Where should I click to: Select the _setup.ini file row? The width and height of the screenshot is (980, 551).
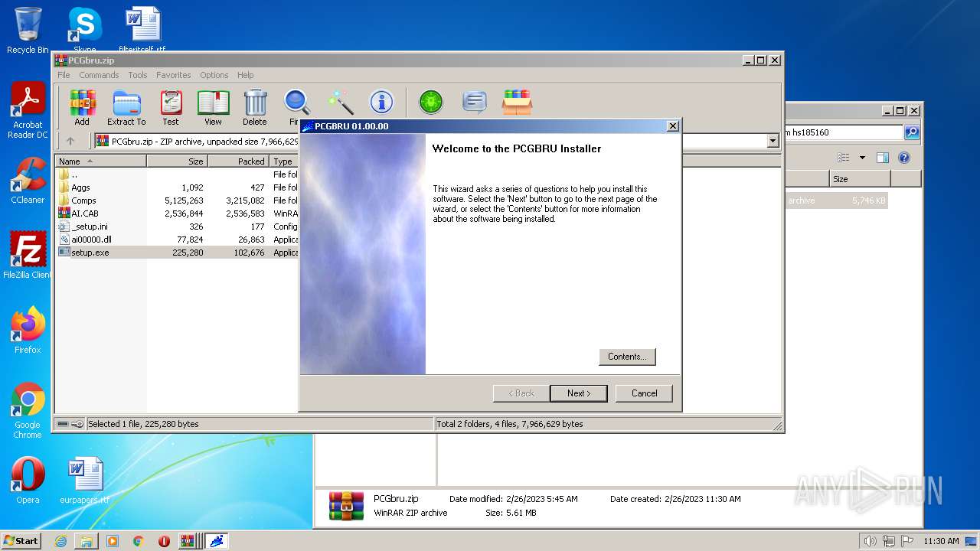click(x=178, y=227)
